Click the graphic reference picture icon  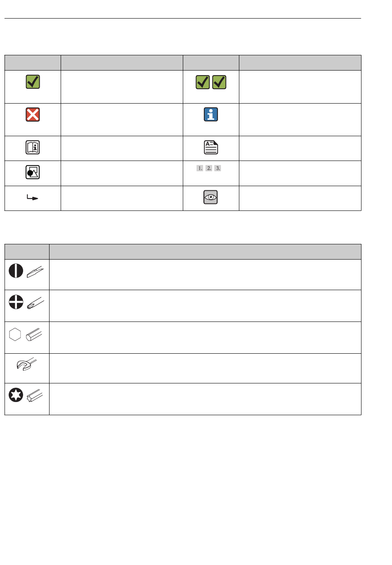[x=33, y=172]
